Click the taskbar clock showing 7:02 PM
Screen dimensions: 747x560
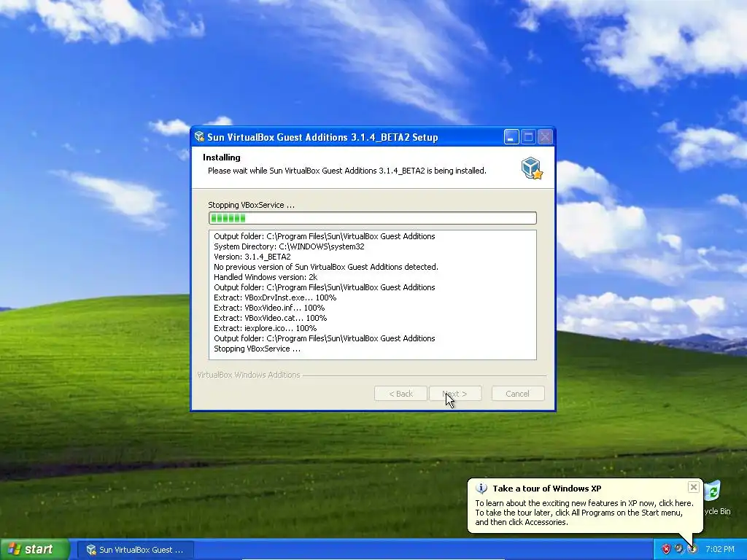click(x=720, y=550)
